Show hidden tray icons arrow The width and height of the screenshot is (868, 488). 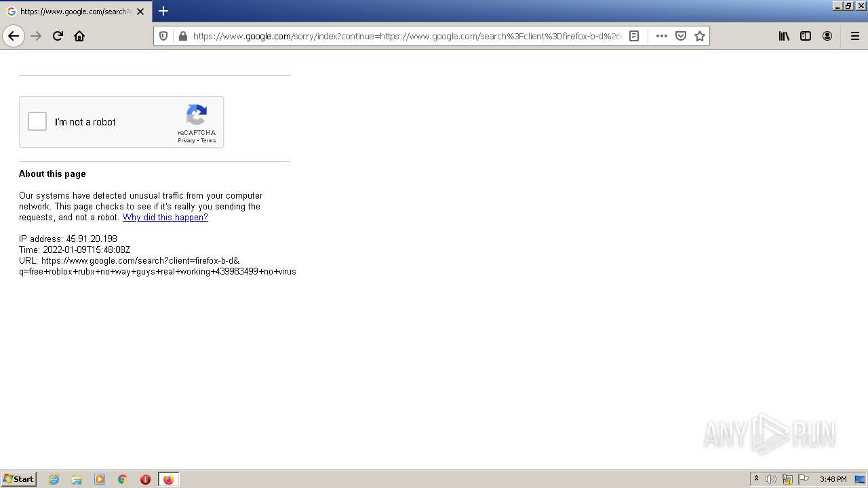(x=757, y=479)
